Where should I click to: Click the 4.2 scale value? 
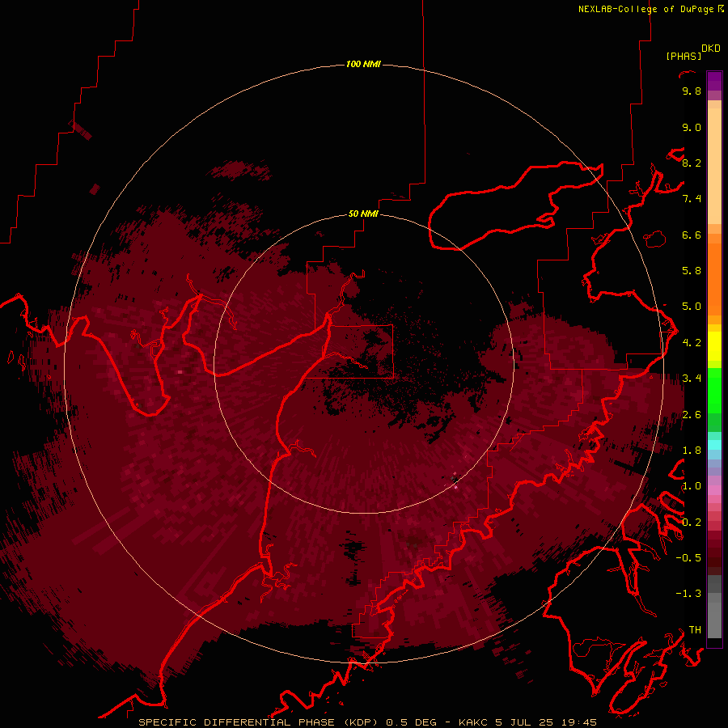click(x=692, y=343)
